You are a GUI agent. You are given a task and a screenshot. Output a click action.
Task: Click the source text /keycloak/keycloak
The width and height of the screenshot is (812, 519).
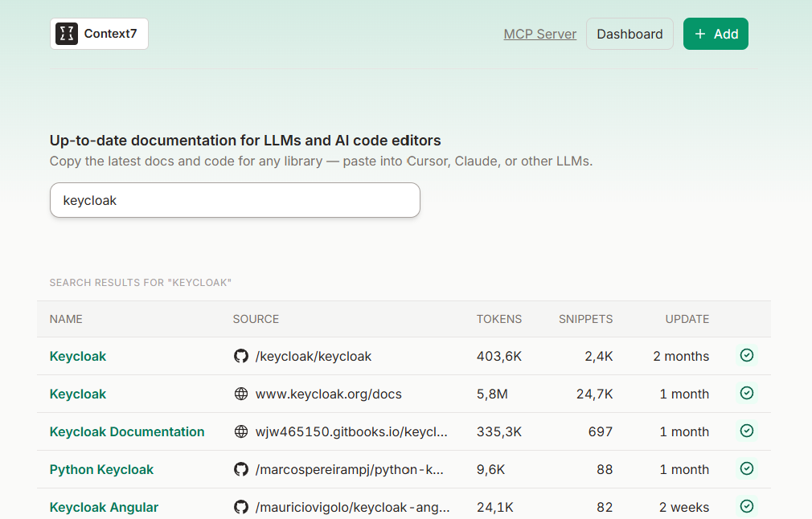(x=314, y=356)
